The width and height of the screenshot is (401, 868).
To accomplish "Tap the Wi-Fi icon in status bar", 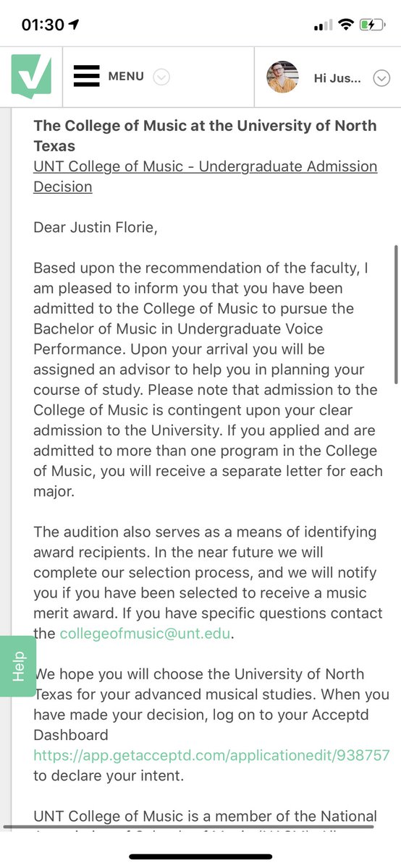I will (346, 25).
